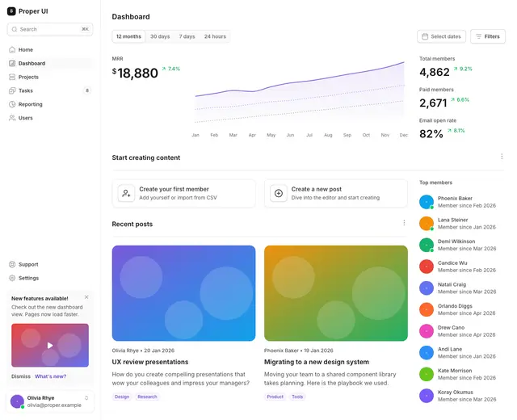The width and height of the screenshot is (517, 420).
Task: Click the UX review presentations title
Action: coord(150,362)
